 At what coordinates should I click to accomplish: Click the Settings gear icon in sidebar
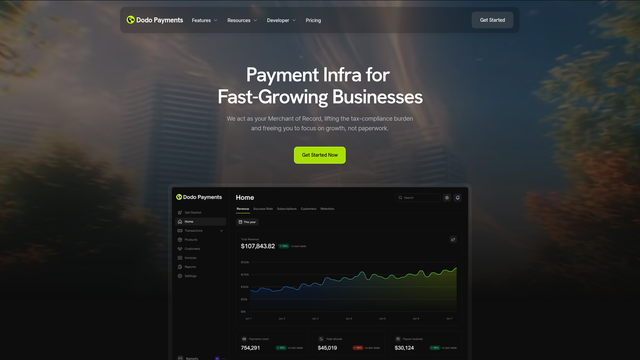pyautogui.click(x=180, y=276)
